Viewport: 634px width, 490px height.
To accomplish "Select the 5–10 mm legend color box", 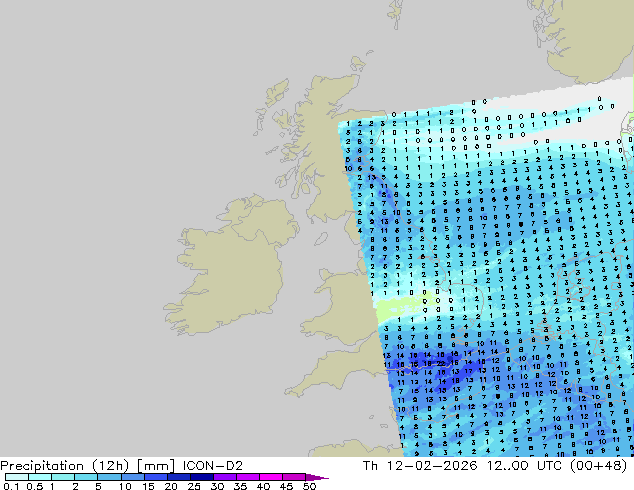I will 109,477.
